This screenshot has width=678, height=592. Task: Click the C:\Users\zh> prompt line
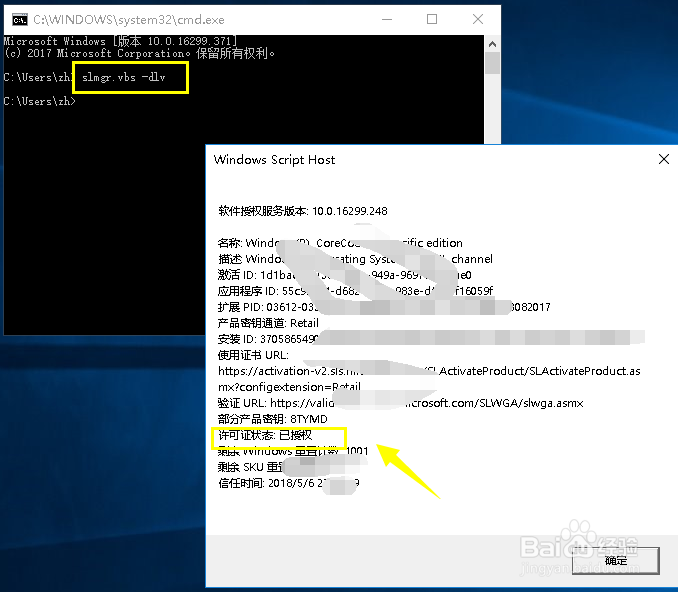tap(39, 101)
